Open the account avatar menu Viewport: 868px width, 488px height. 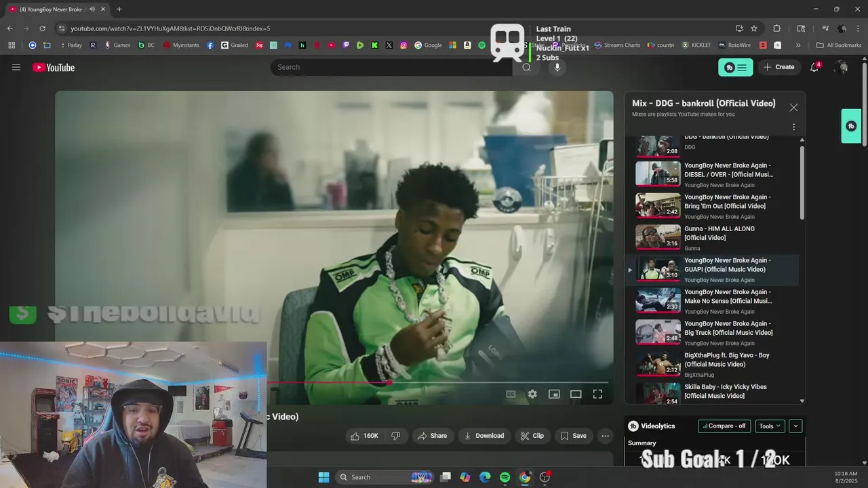[842, 67]
